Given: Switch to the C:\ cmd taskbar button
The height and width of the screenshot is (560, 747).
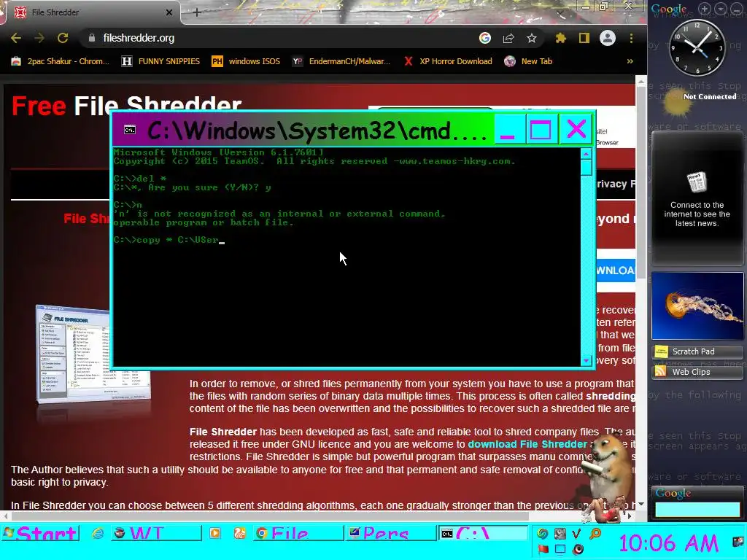Looking at the screenshot, I should [483, 533].
